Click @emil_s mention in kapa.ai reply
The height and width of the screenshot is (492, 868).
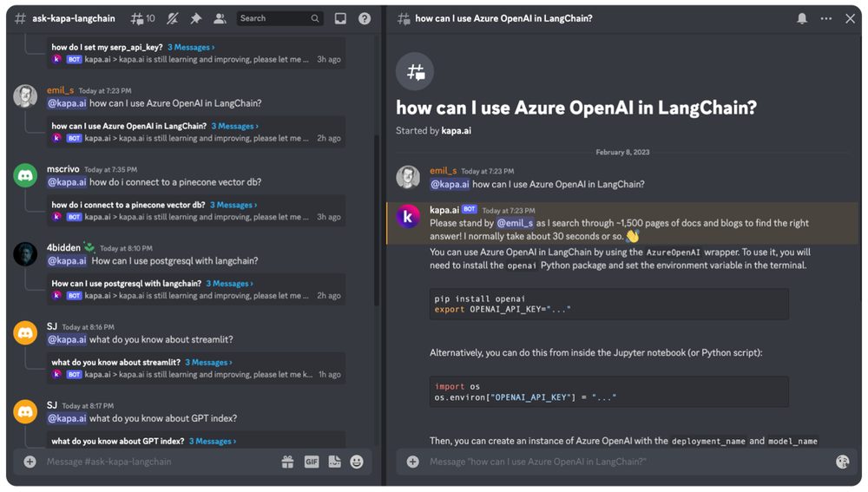pos(515,223)
